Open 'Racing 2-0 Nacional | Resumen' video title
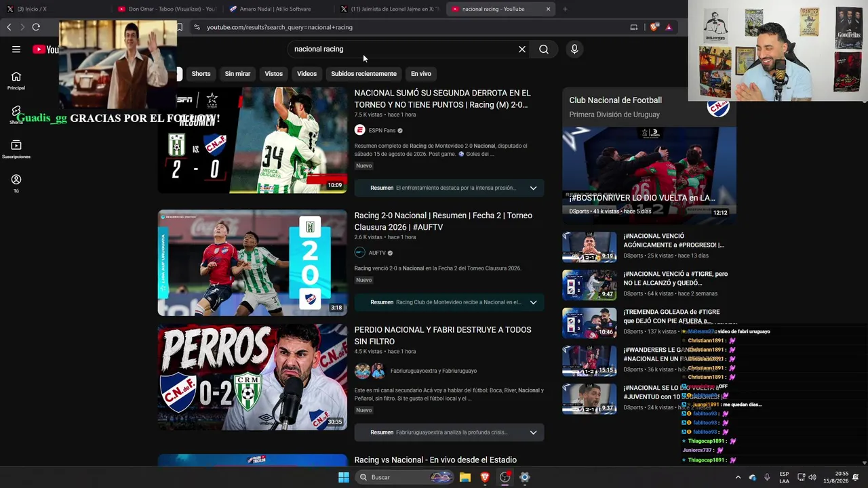This screenshot has width=868, height=488. click(x=443, y=222)
